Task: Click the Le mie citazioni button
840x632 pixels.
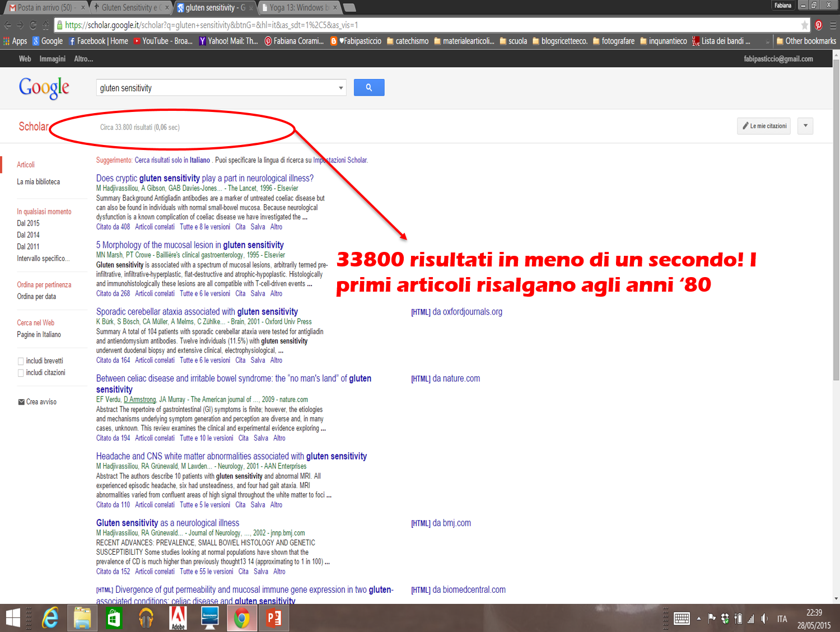Action: (x=764, y=126)
